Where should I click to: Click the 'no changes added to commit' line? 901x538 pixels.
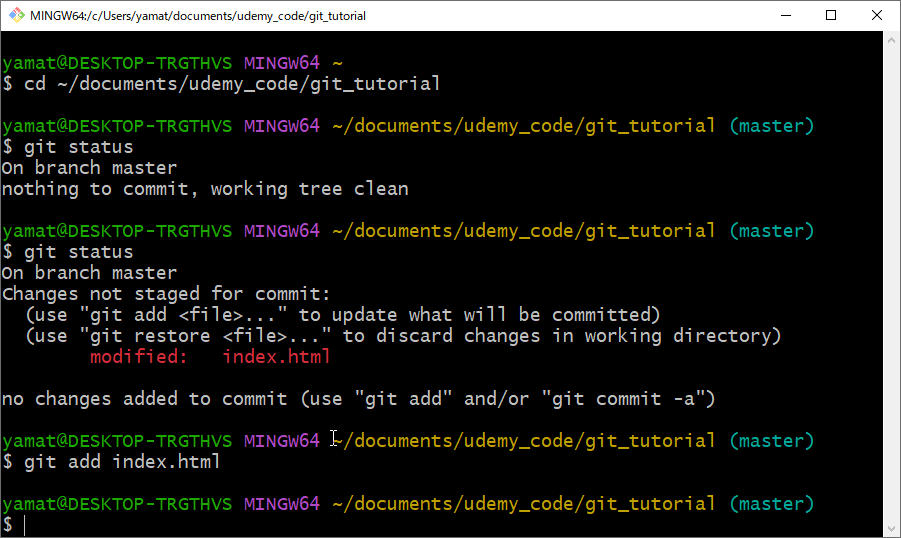click(x=359, y=399)
